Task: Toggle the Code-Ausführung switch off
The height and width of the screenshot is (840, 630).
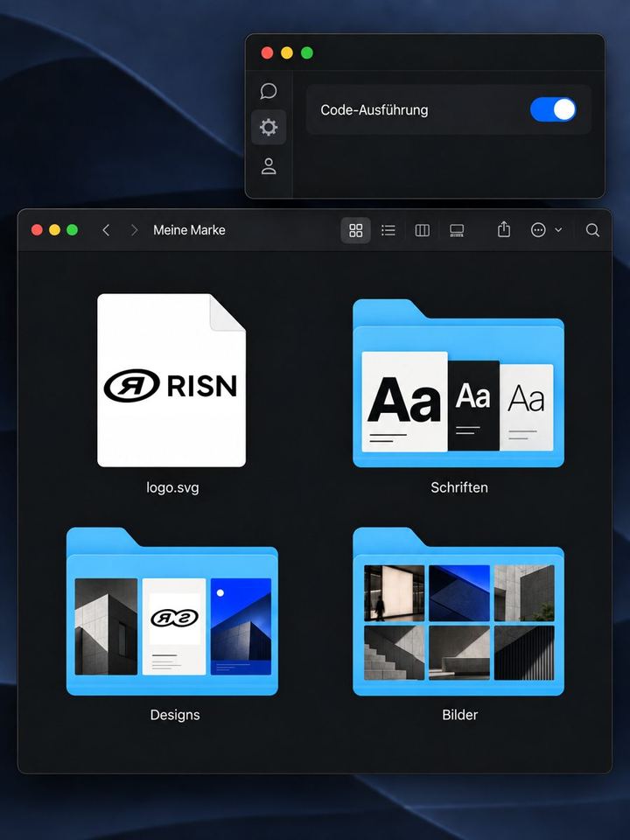Action: point(553,109)
